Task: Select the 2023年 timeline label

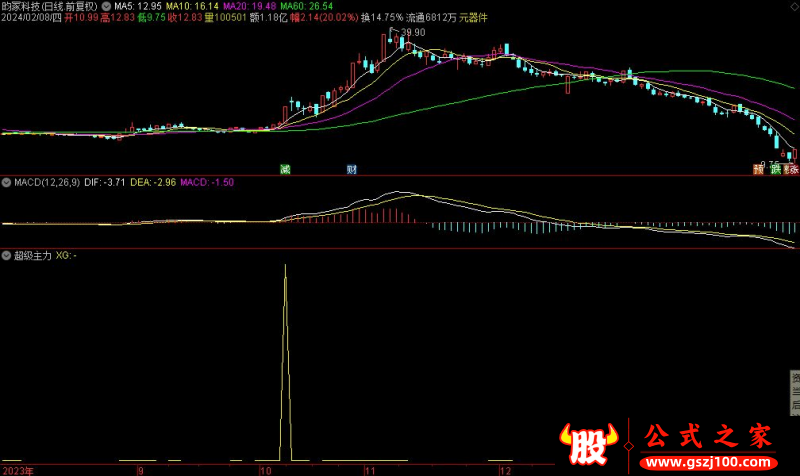Action: point(18,470)
